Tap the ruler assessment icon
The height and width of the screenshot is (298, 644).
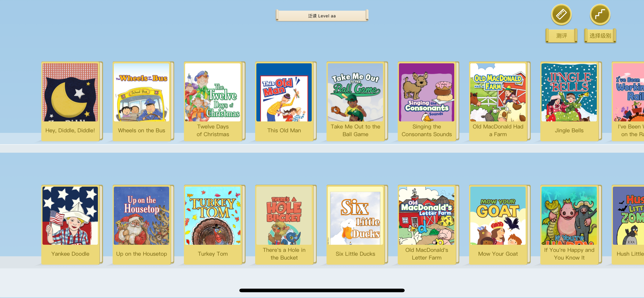coord(561,15)
